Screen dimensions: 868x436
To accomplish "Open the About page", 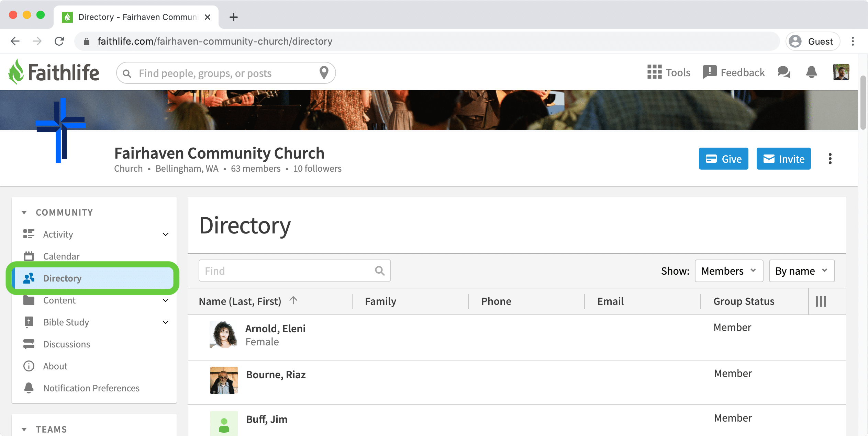I will [55, 366].
